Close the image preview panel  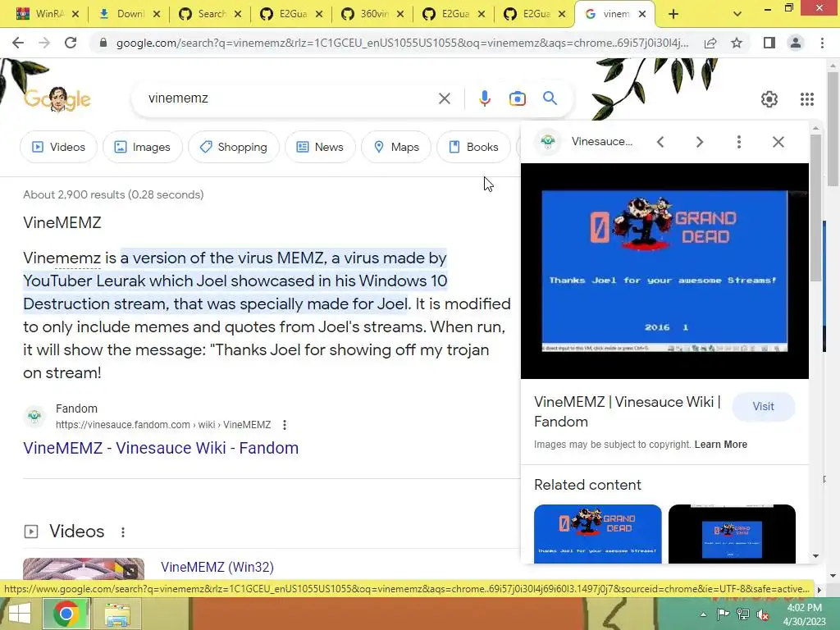778,142
